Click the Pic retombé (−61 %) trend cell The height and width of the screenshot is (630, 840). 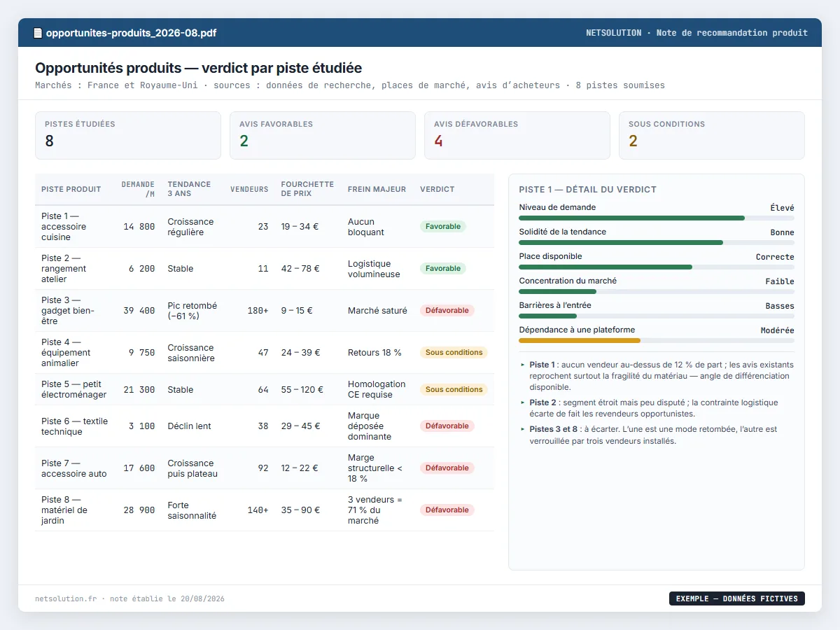click(192, 311)
